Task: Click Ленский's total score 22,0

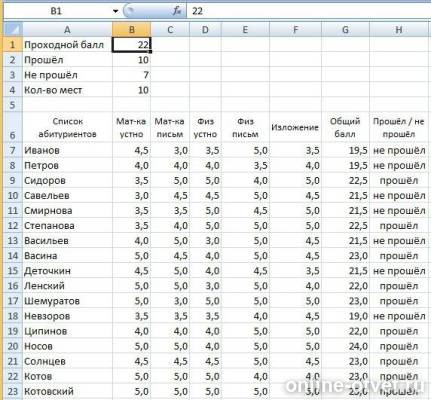Action: click(x=345, y=286)
